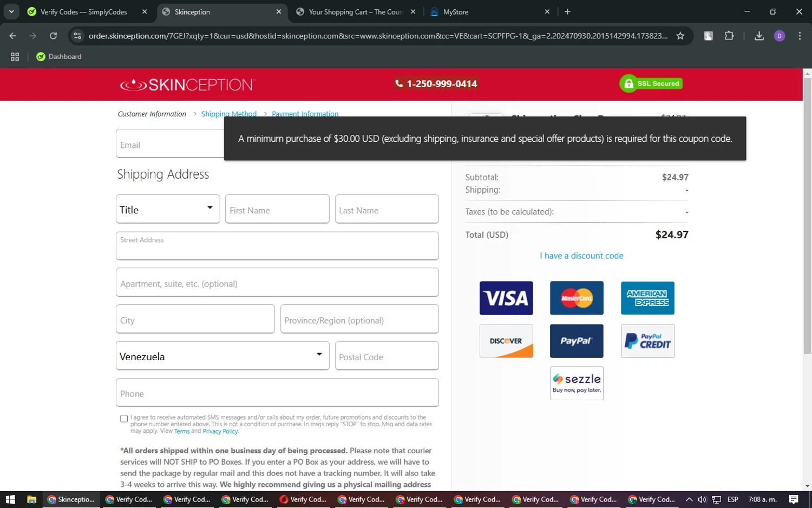Focus the Street Address field

[x=277, y=246]
